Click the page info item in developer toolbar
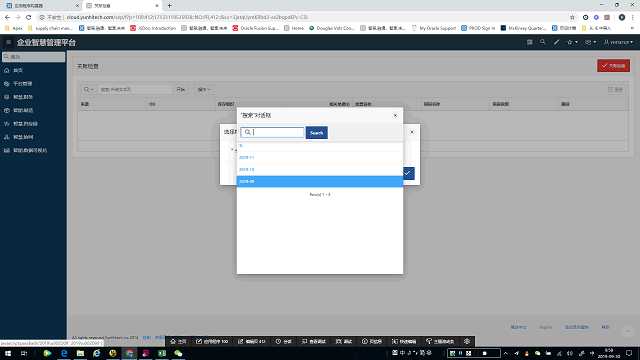 click(x=372, y=341)
